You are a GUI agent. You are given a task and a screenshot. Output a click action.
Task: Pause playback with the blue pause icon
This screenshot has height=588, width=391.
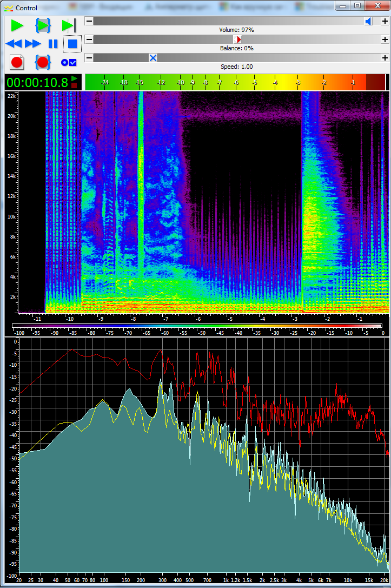tap(53, 44)
